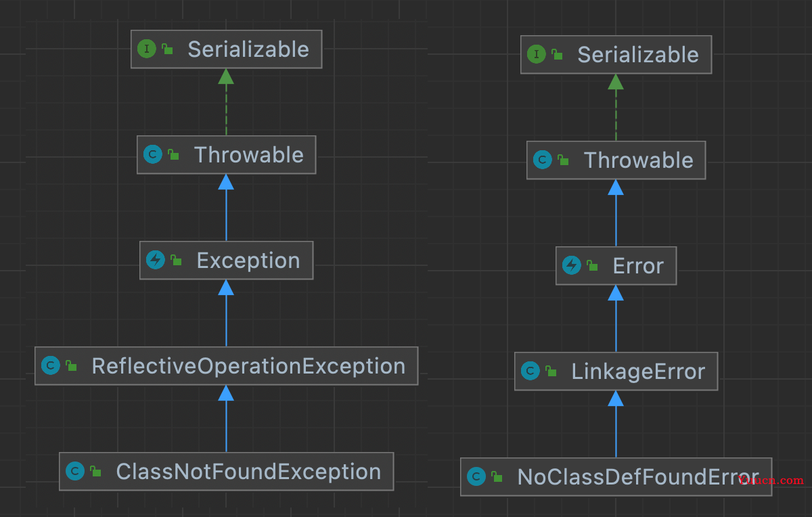This screenshot has height=517, width=812.
Task: Click the class icon on ReflectiveOperationException node
Action: (51, 365)
